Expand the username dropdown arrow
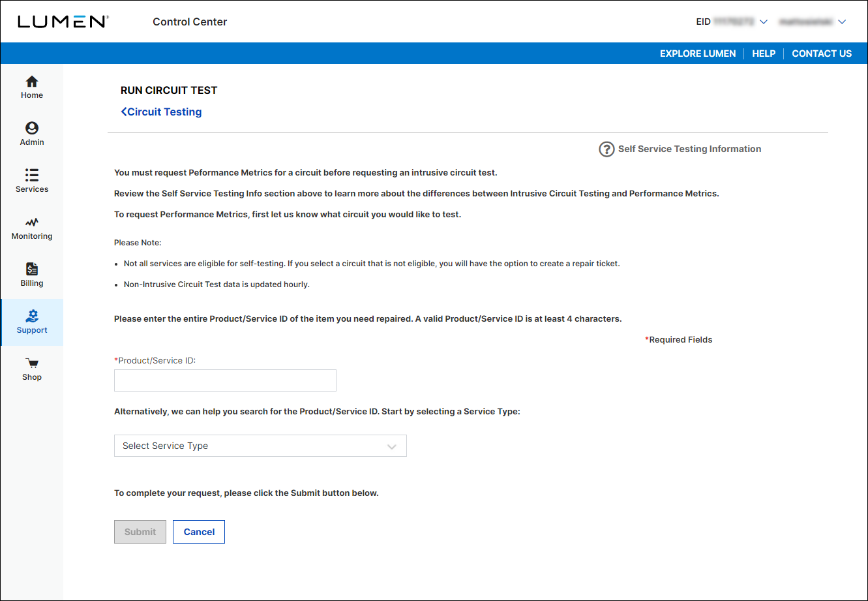Viewport: 868px width, 601px height. [842, 22]
